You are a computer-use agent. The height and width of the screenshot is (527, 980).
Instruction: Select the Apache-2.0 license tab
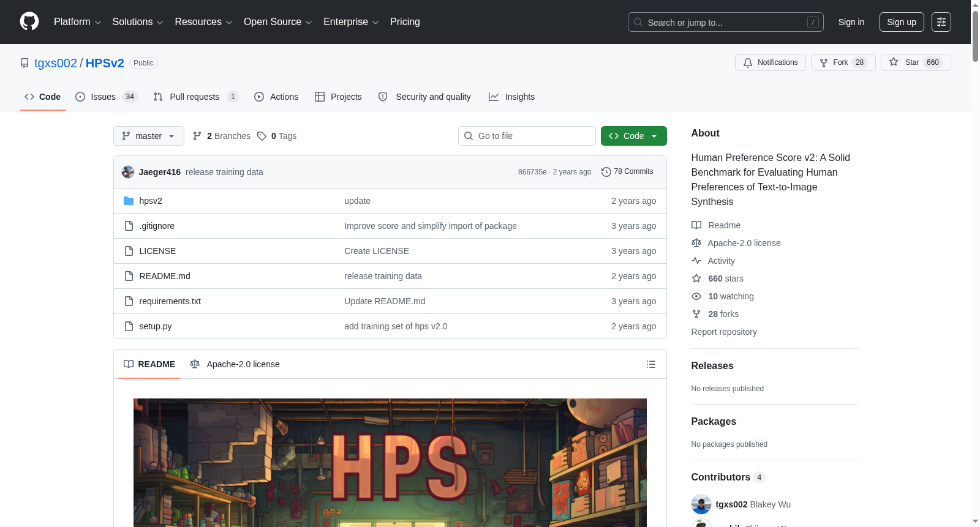point(235,364)
